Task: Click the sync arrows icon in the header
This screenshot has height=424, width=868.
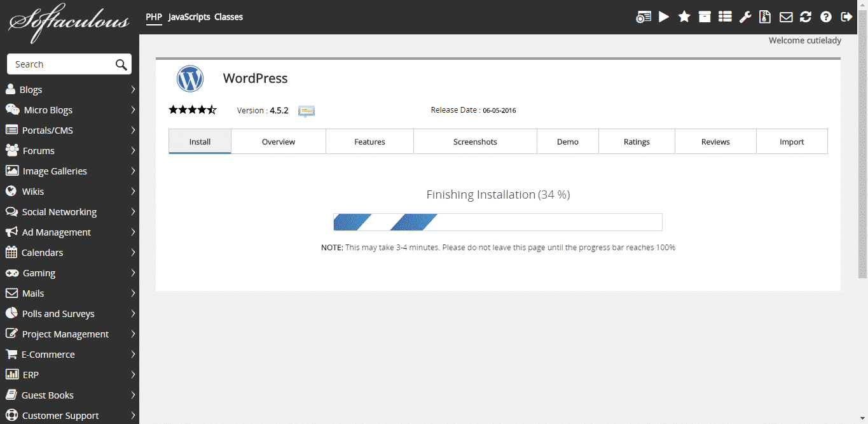Action: click(x=806, y=17)
